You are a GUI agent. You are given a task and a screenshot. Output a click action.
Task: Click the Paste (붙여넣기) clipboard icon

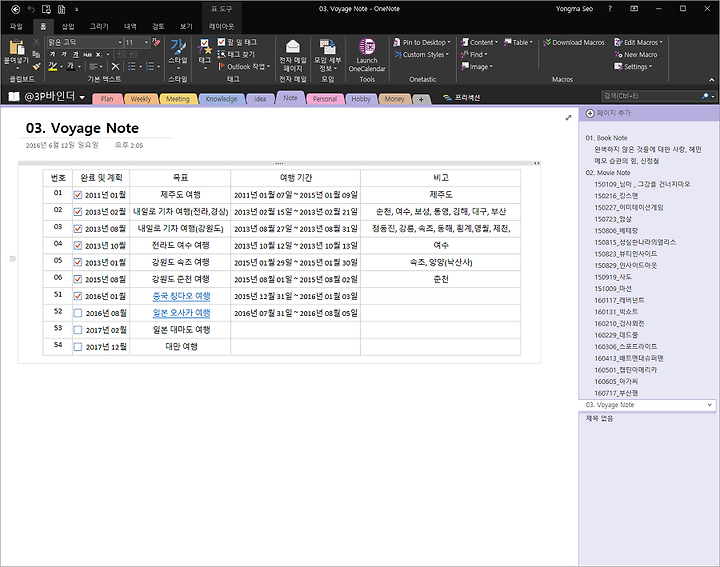(x=17, y=47)
